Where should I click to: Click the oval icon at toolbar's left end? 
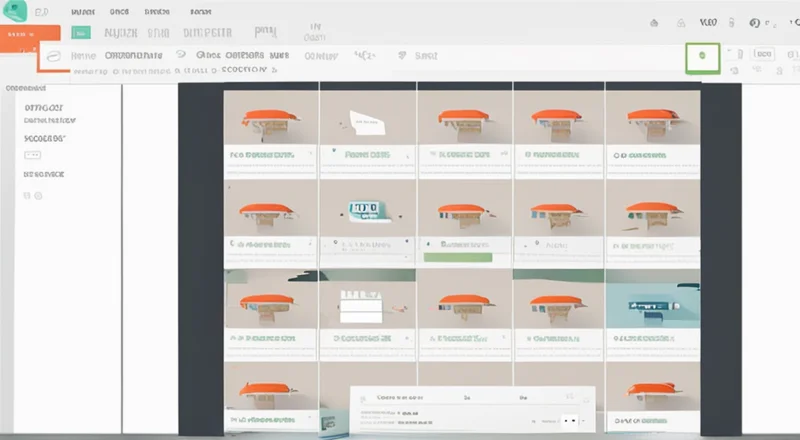(52, 57)
